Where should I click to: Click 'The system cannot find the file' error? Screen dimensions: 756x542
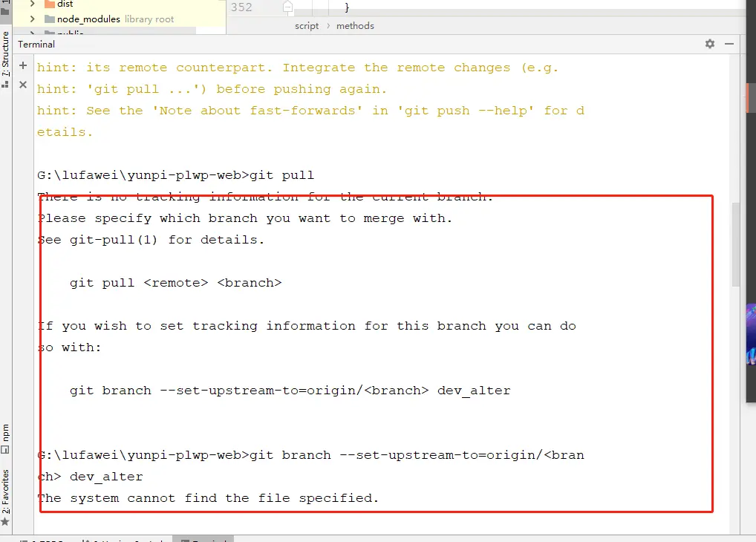point(208,498)
